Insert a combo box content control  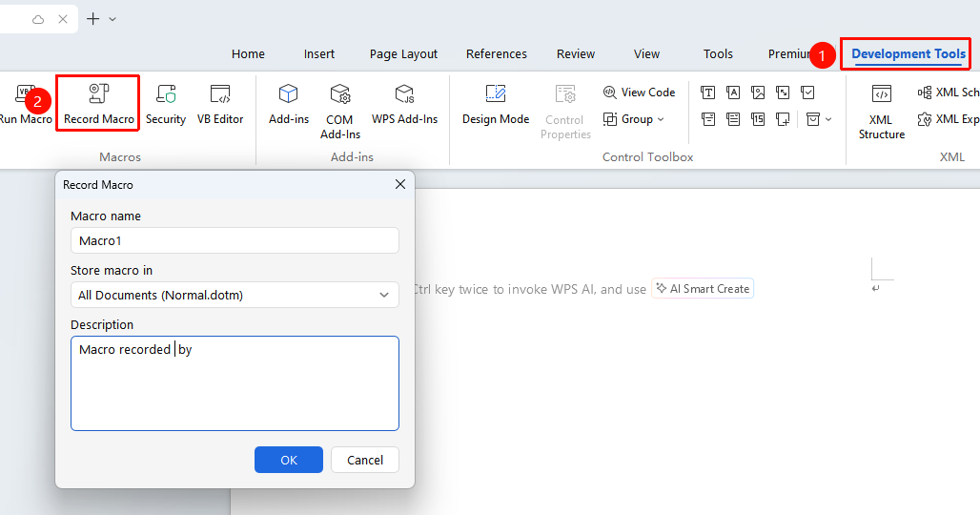coord(708,119)
